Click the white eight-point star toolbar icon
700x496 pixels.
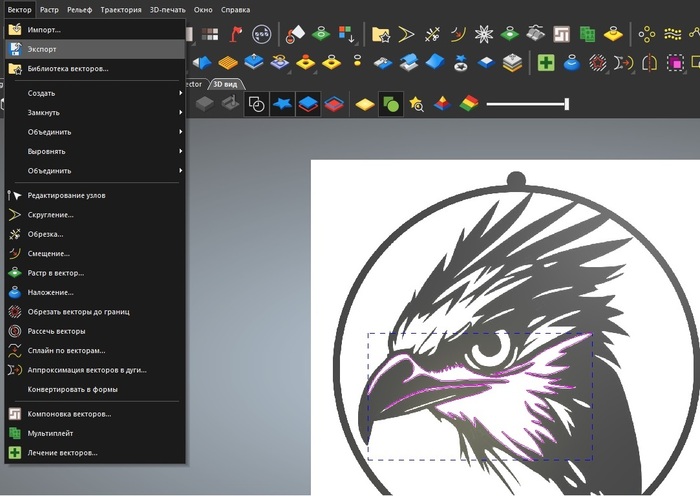(484, 34)
